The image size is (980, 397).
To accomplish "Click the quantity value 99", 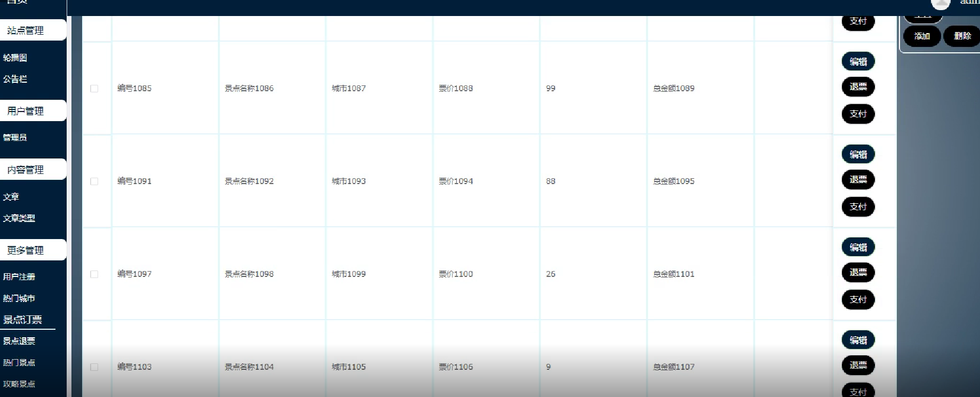I will click(551, 89).
